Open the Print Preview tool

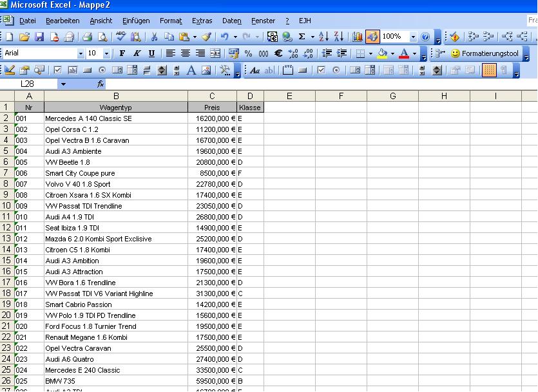pos(102,37)
